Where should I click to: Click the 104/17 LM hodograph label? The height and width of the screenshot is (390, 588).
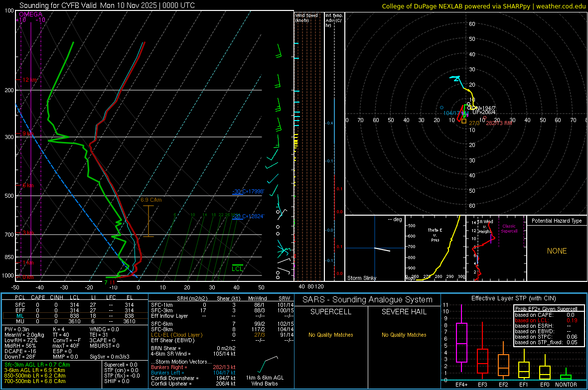click(x=455, y=113)
